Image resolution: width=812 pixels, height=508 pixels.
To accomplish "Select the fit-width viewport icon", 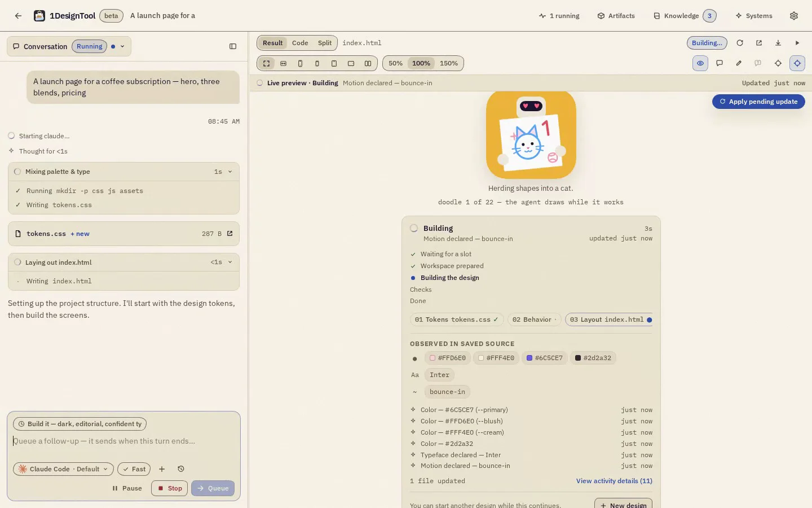I will coord(284,63).
